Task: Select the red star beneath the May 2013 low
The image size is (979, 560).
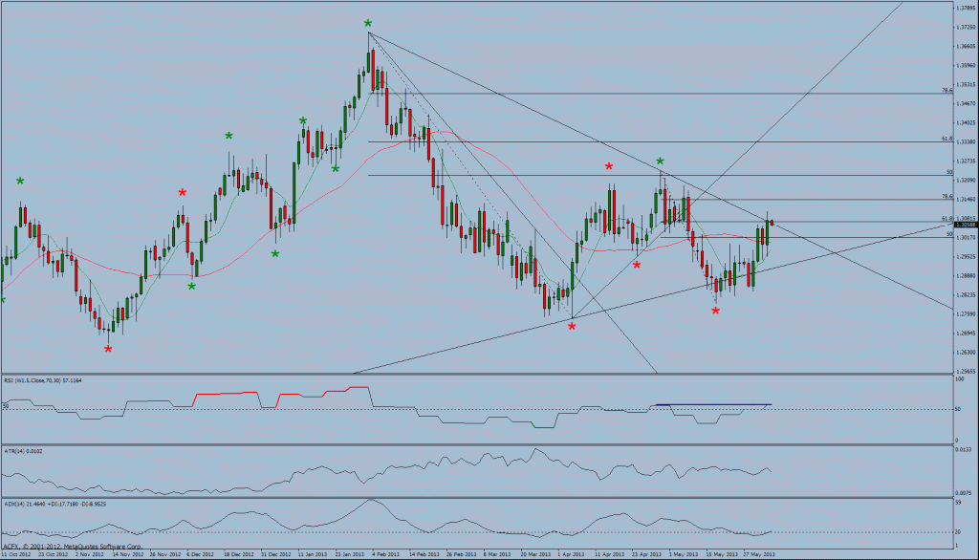Action: click(716, 311)
